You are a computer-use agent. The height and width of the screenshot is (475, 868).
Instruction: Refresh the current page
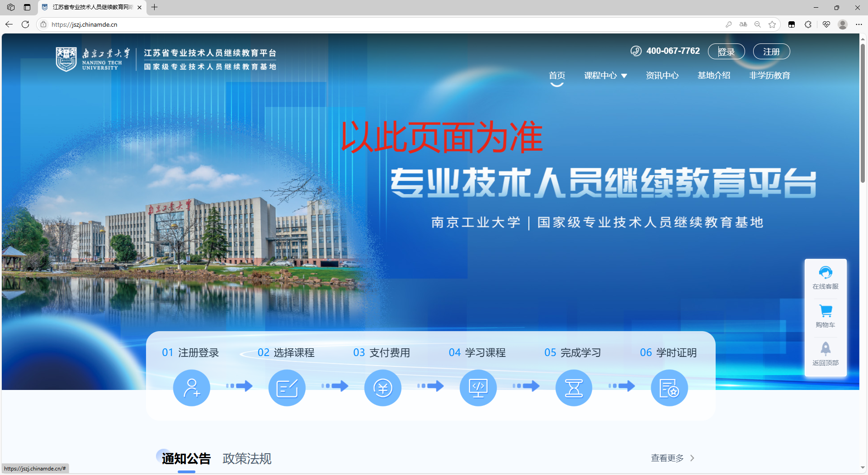point(25,24)
